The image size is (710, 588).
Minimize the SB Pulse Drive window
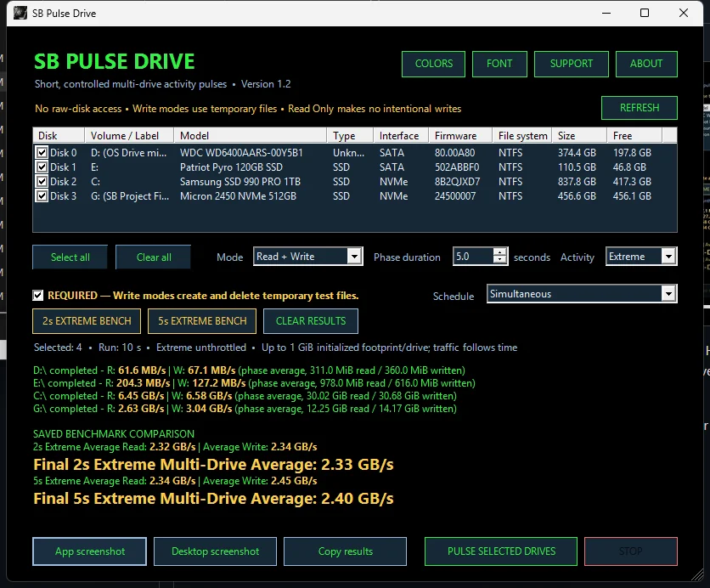pyautogui.click(x=606, y=13)
